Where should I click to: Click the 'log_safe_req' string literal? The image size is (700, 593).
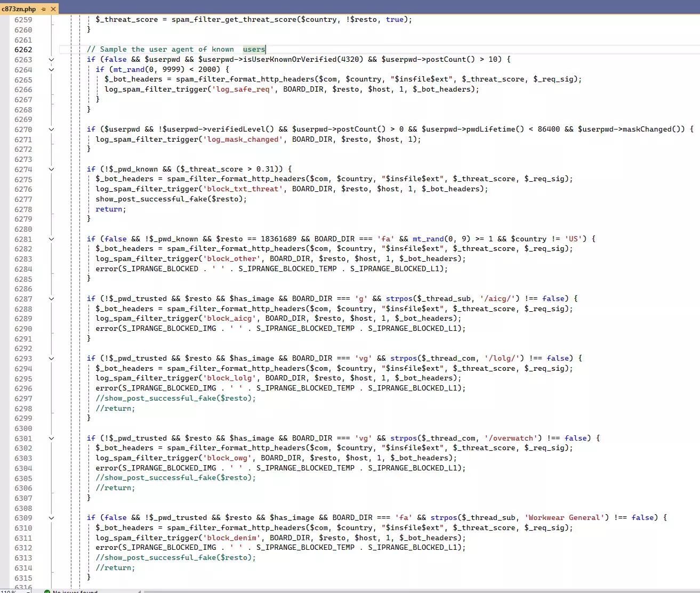tap(243, 89)
